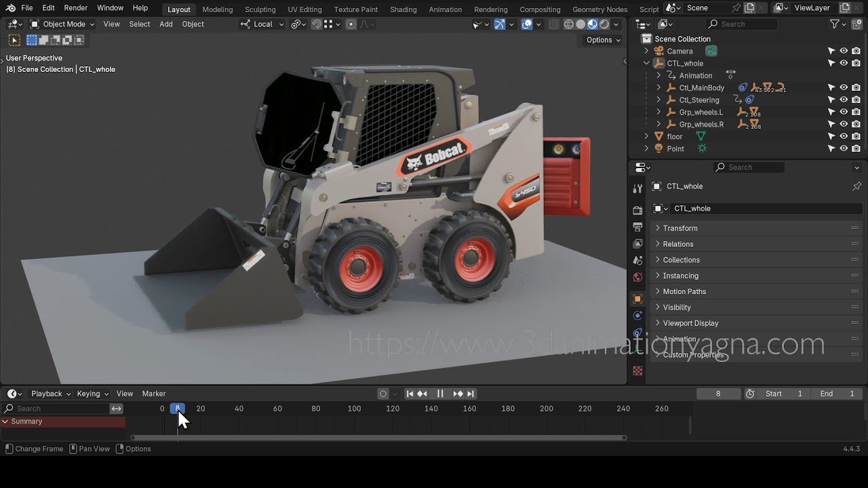Image resolution: width=868 pixels, height=488 pixels.
Task: Open the Scene properties tab
Action: coord(637,260)
